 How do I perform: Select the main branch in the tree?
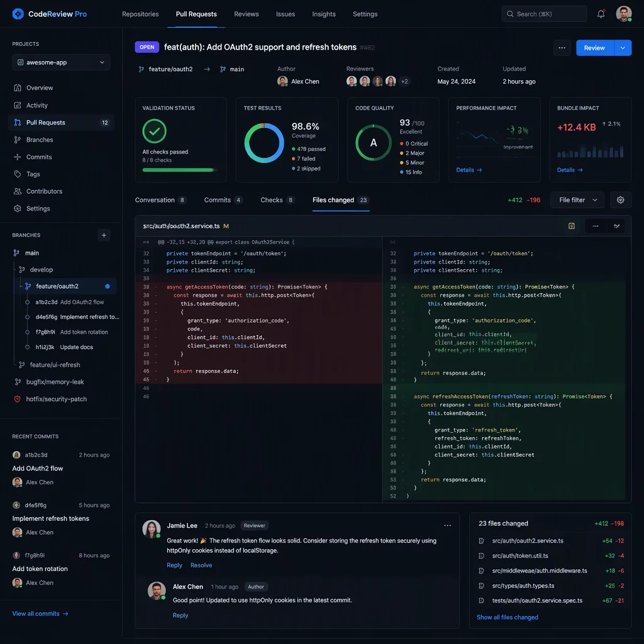[32, 253]
